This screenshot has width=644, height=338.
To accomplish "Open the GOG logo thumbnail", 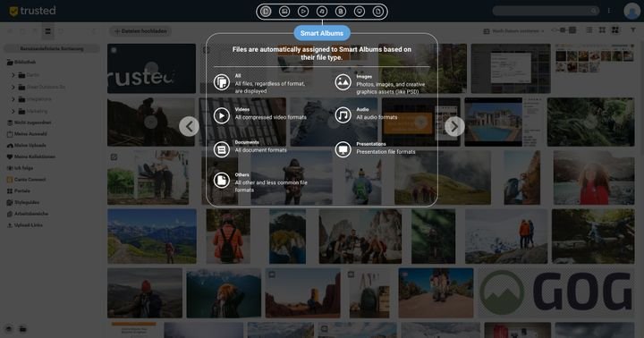I will click(x=556, y=292).
